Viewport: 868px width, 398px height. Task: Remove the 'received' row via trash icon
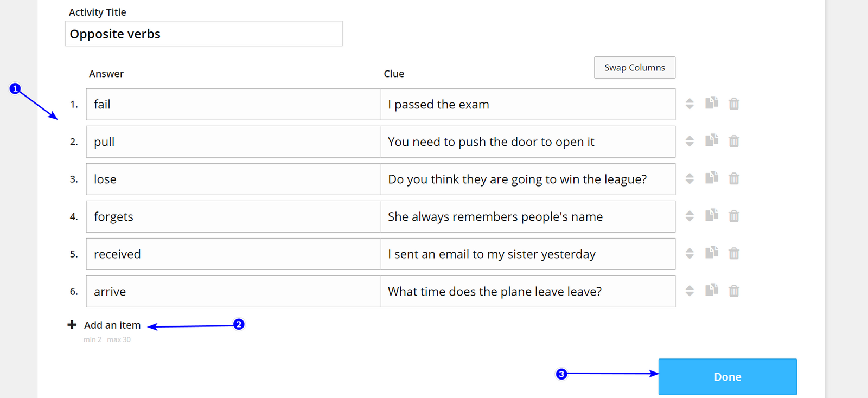733,253
